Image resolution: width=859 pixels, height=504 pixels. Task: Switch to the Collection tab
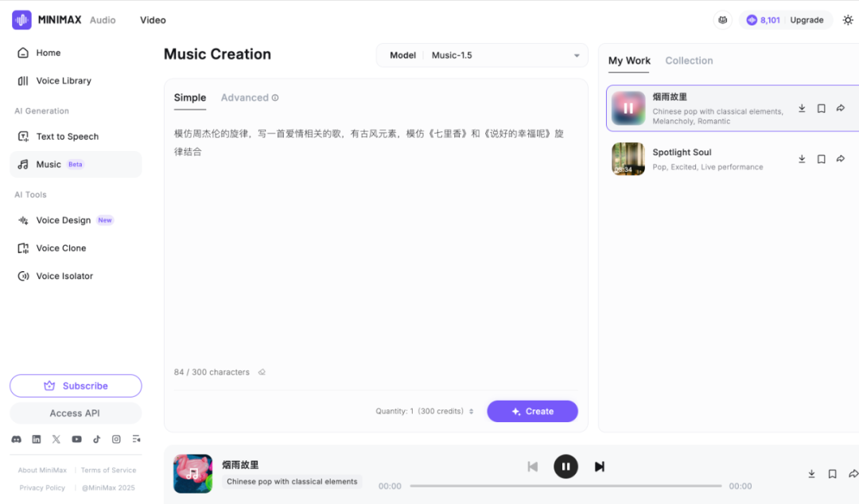point(689,60)
